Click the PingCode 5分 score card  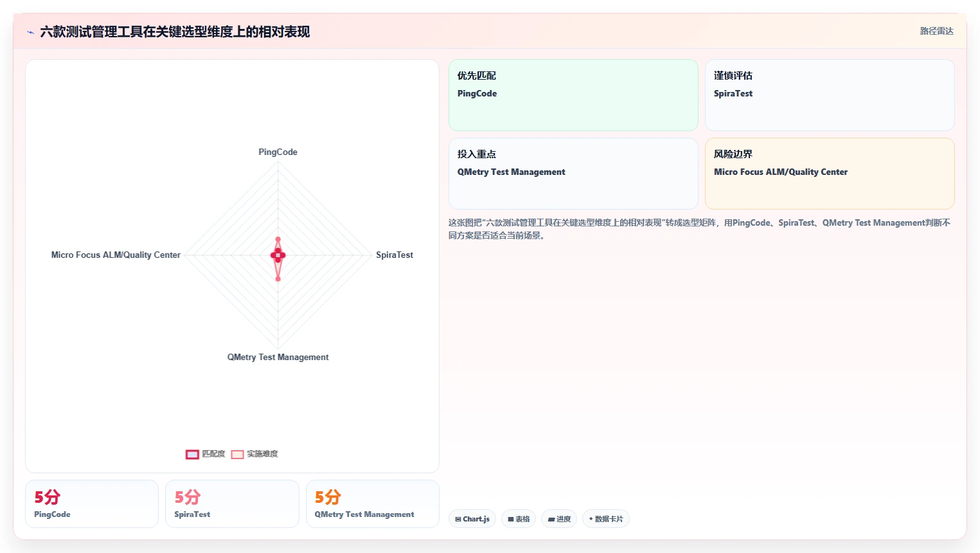pyautogui.click(x=92, y=504)
